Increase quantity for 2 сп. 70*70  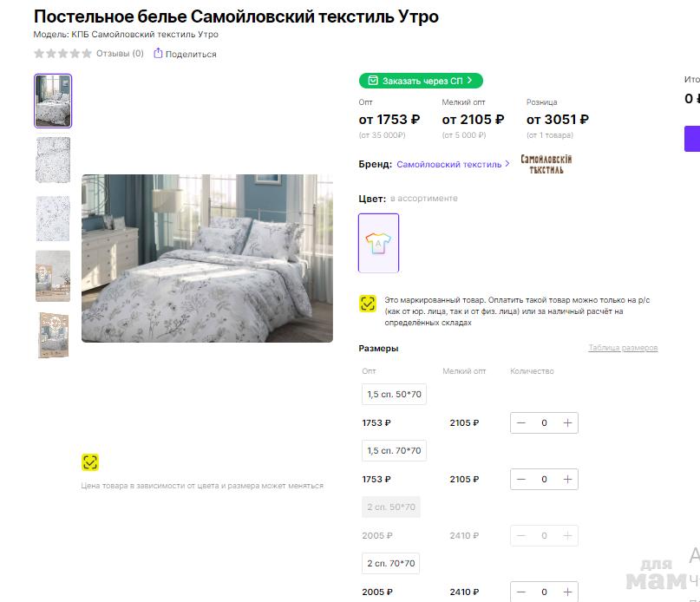tap(567, 592)
